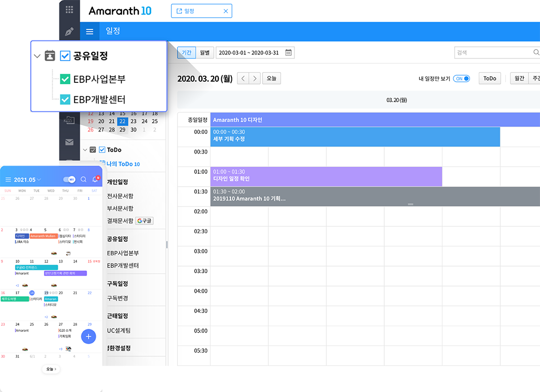Image resolution: width=540 pixels, height=392 pixels.
Task: Turn off 내 일정만 보기 switch
Action: pos(461,78)
